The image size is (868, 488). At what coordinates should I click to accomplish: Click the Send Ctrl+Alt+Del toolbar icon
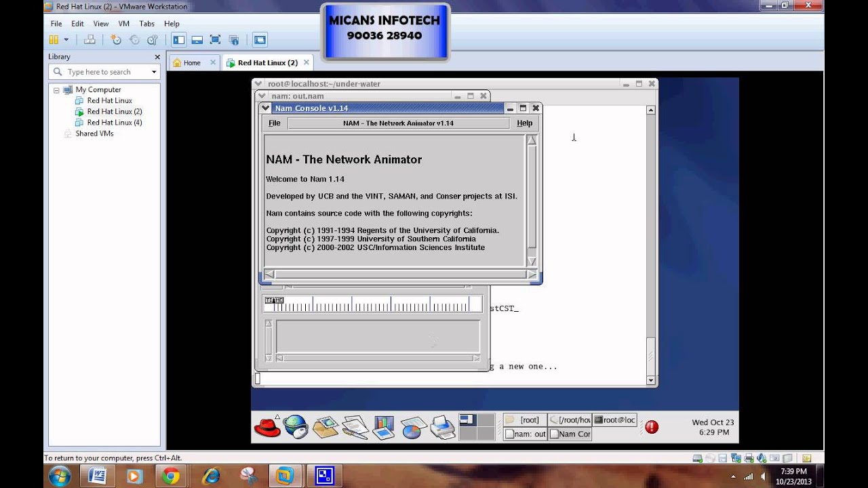click(90, 40)
